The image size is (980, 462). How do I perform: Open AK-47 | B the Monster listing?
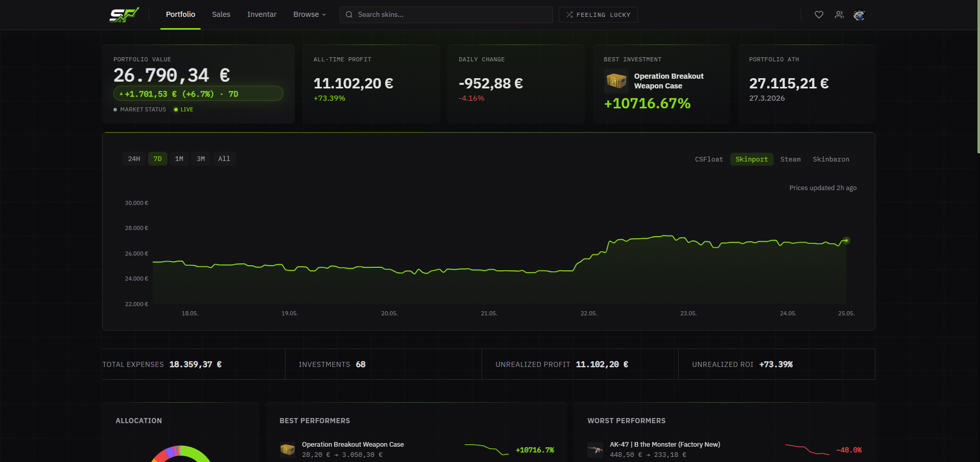(665, 445)
